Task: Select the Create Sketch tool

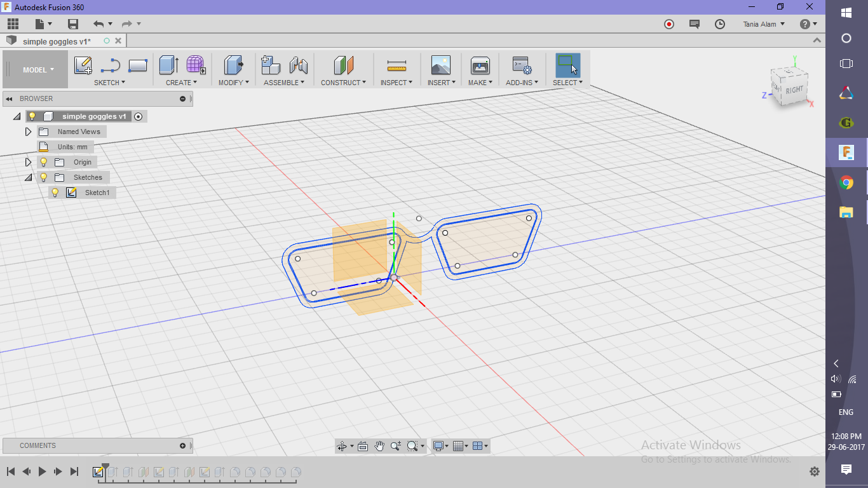Action: [83, 65]
